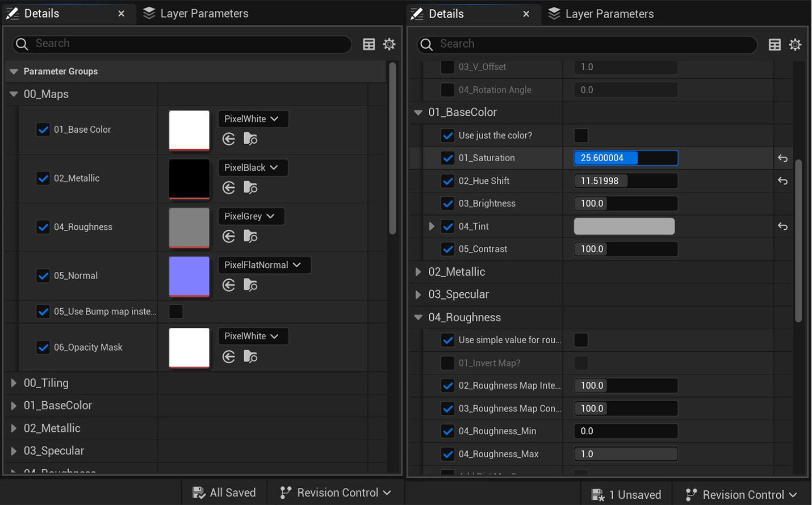The height and width of the screenshot is (505, 812).
Task: Close the right Details tab
Action: pos(526,14)
